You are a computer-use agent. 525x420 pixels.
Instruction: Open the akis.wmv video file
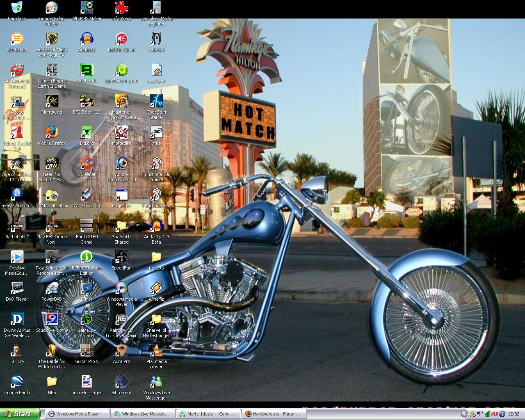point(156,73)
